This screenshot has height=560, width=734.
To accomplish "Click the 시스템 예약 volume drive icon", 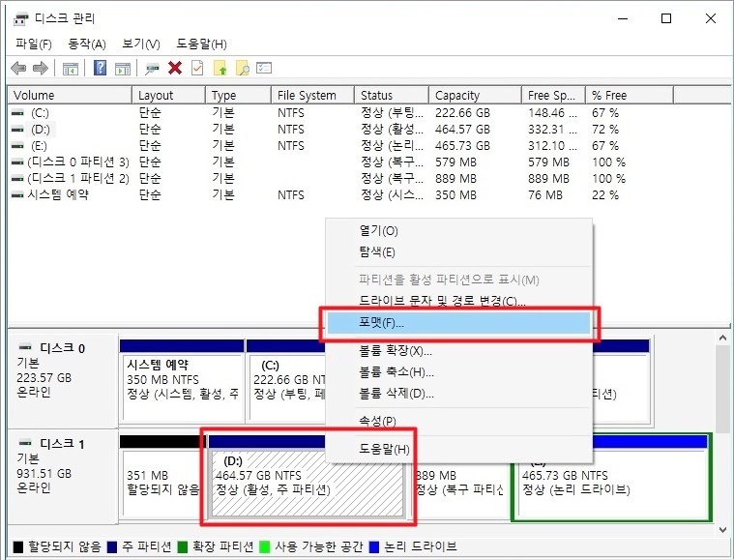I will 17,194.
